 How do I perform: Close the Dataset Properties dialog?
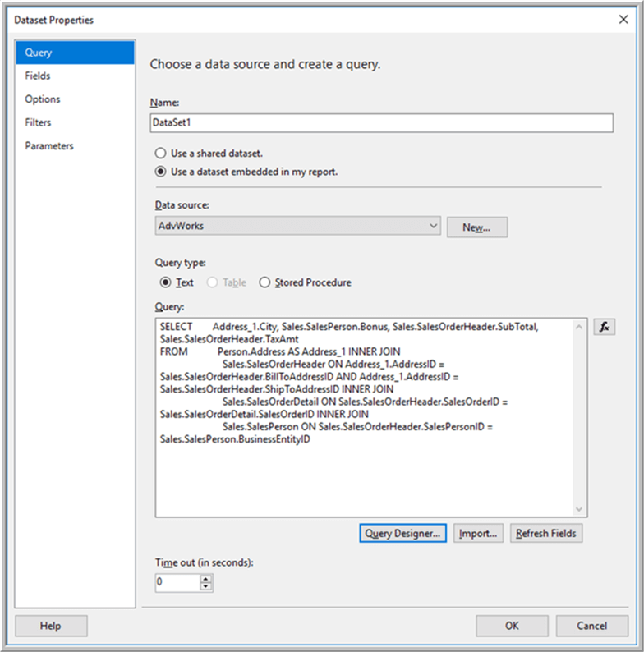pyautogui.click(x=623, y=20)
